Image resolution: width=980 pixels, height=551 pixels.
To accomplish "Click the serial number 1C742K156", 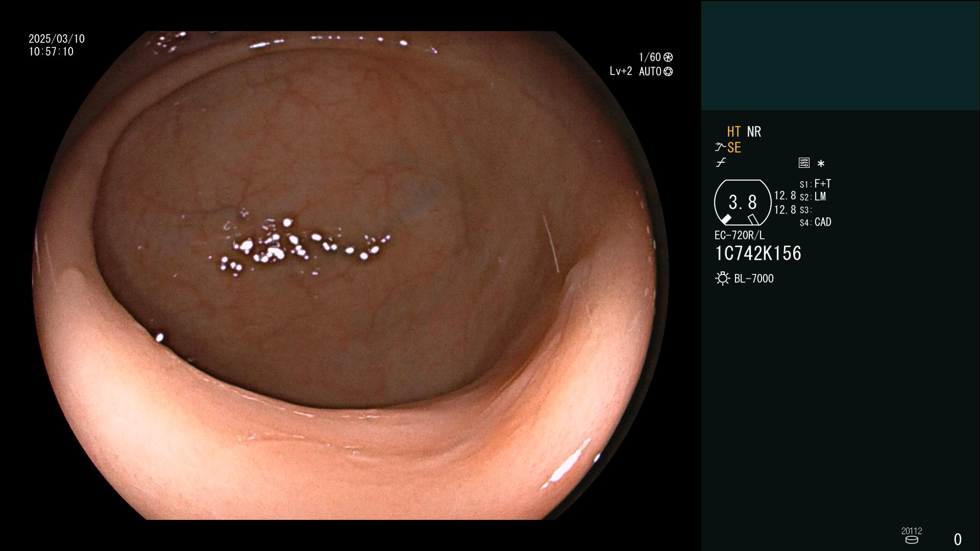I will coord(758,254).
